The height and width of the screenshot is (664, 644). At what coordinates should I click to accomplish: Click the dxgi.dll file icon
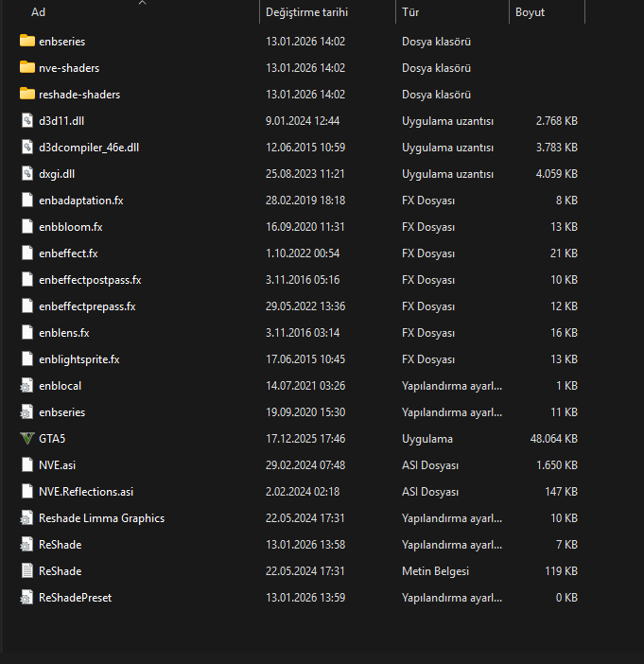point(27,174)
